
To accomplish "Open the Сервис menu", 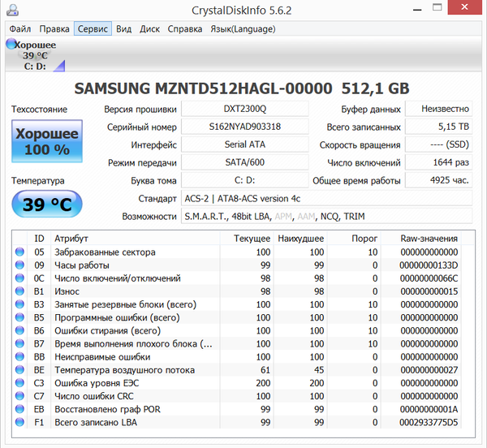I will [93, 29].
